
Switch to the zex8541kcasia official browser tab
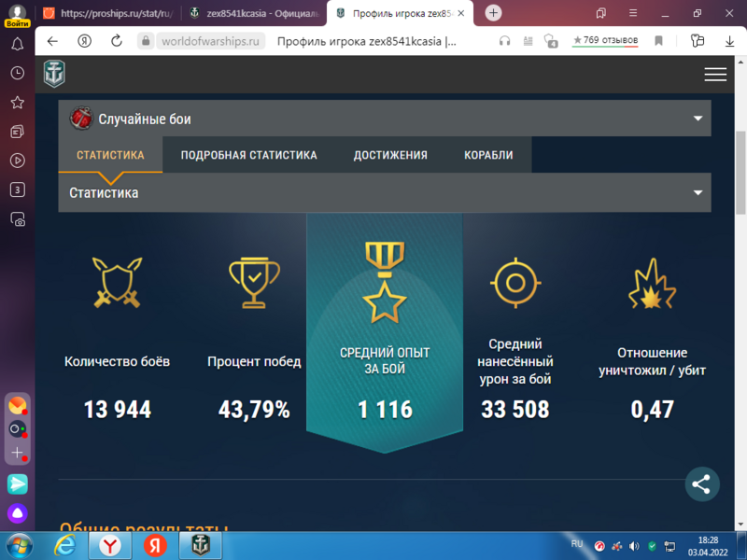(x=254, y=13)
